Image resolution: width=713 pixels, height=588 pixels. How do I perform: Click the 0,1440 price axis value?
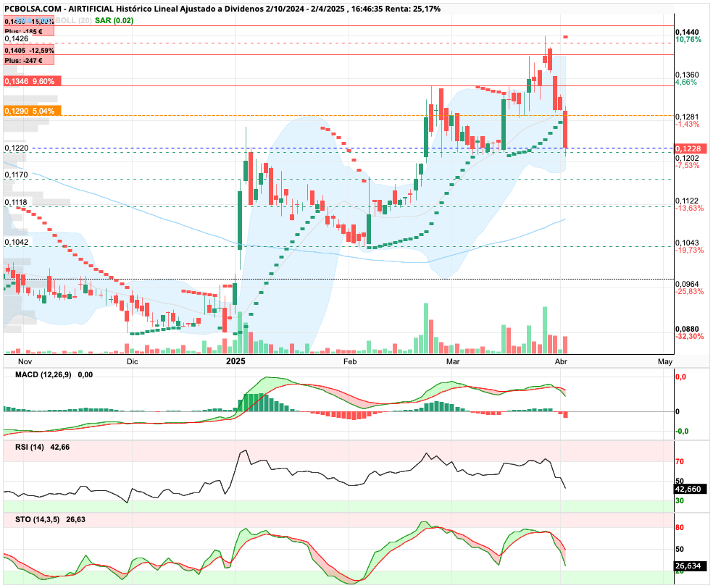tap(687, 33)
